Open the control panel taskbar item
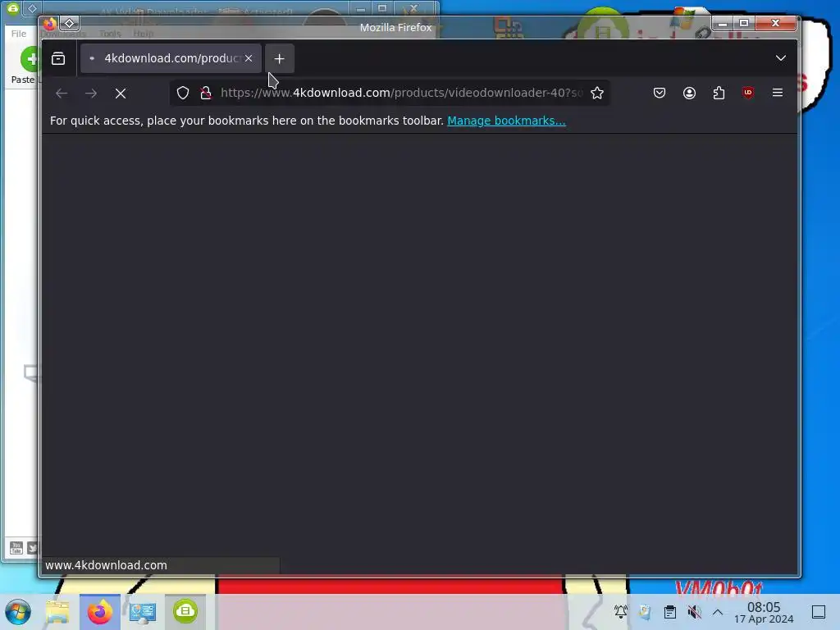Image resolution: width=840 pixels, height=630 pixels. coord(143,612)
